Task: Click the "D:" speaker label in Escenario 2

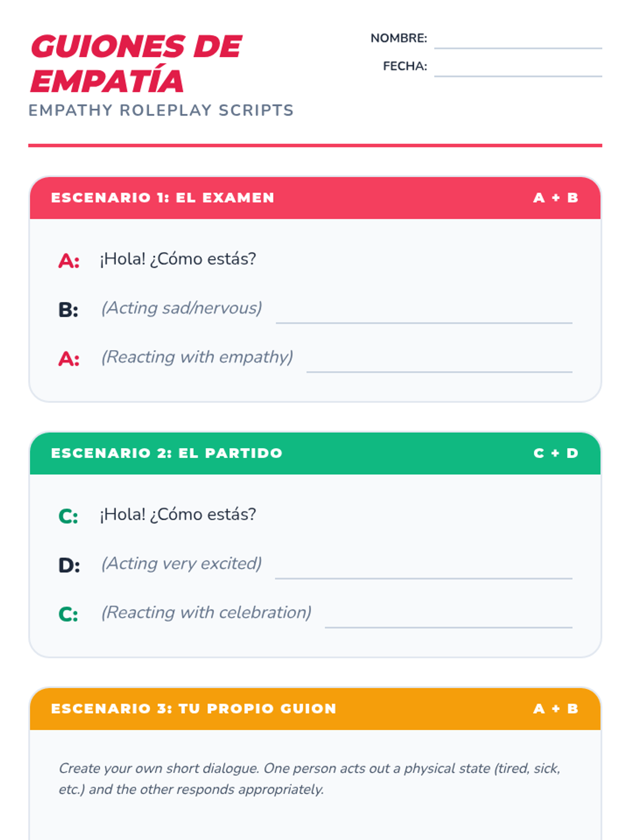Action: [x=69, y=565]
